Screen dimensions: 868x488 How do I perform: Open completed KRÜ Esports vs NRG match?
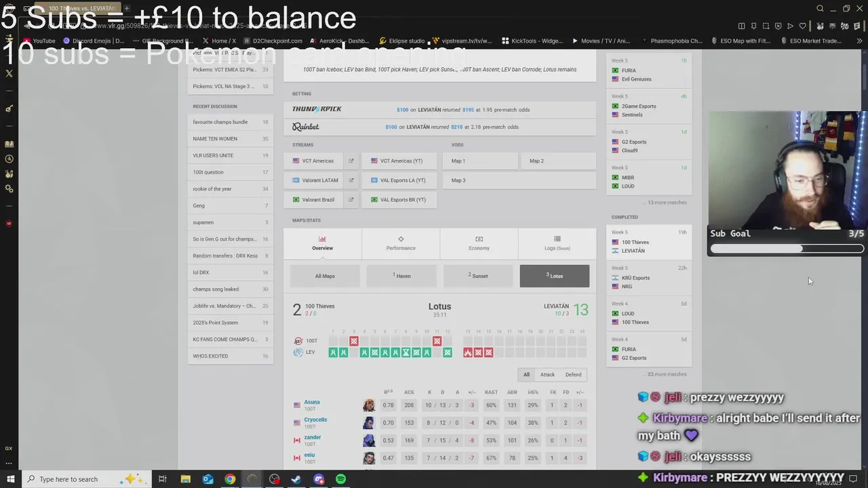[x=649, y=277]
